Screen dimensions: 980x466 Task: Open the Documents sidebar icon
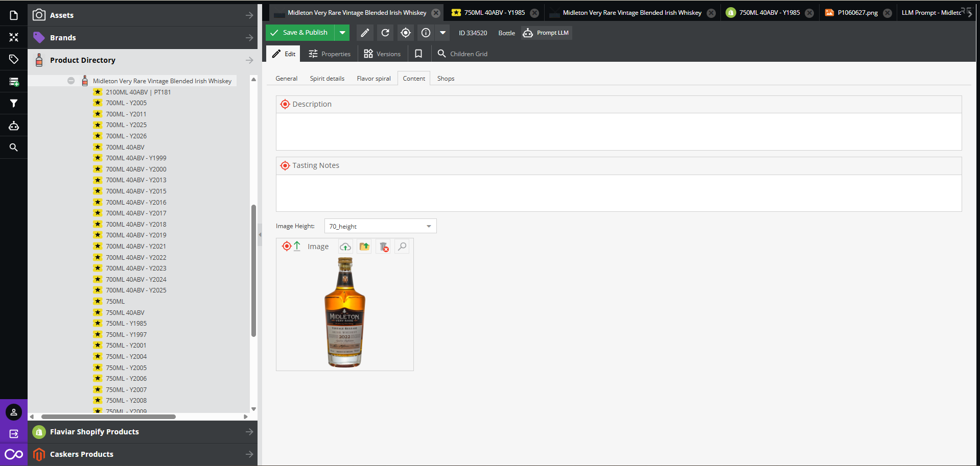point(14,15)
